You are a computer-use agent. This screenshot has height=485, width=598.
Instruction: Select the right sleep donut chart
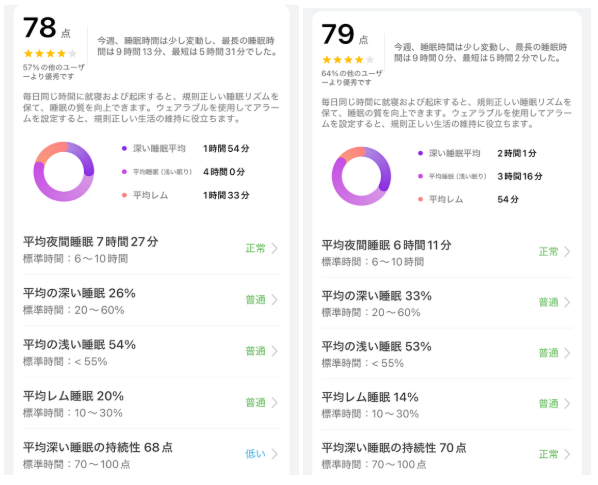361,176
